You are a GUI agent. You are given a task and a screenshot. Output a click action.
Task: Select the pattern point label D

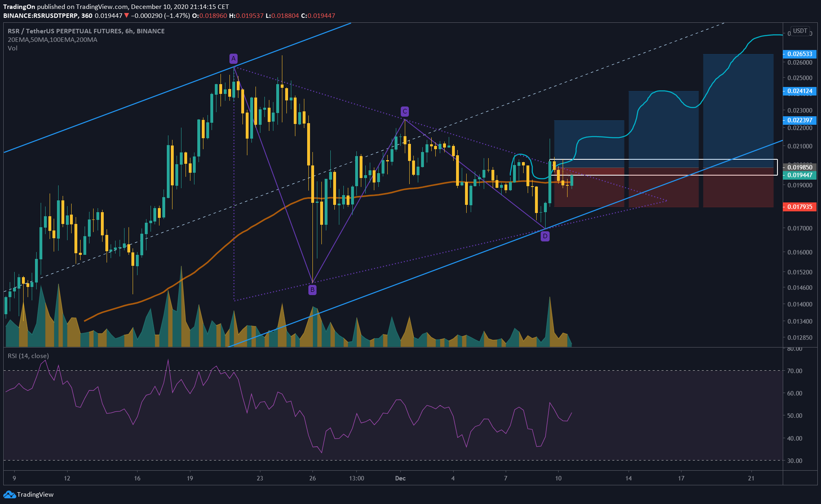(x=545, y=236)
